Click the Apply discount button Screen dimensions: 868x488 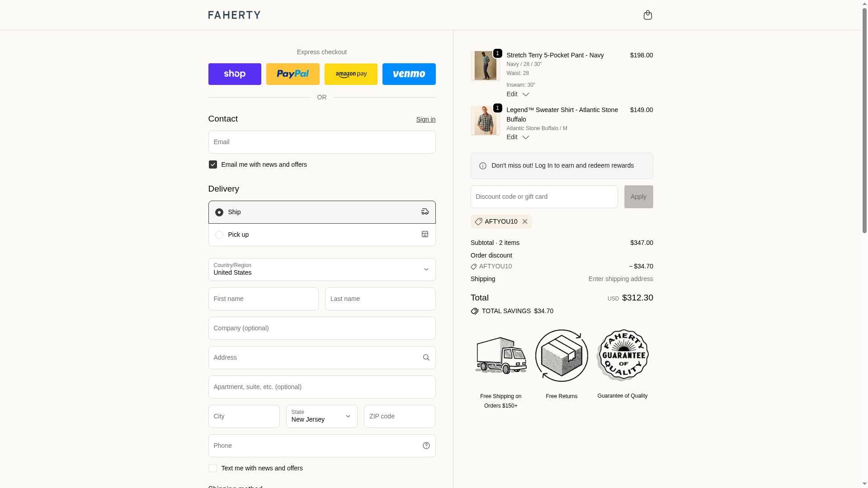638,197
